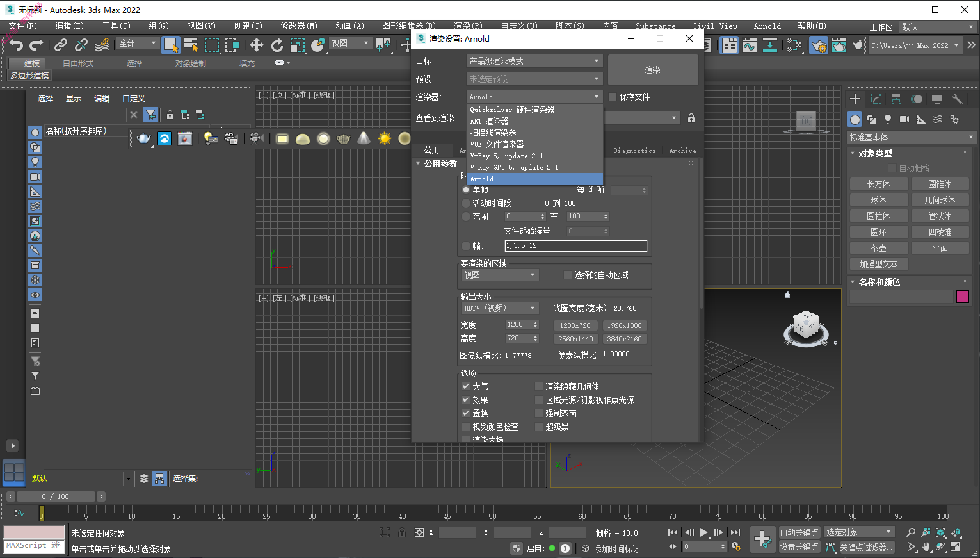Screen dimensions: 980x558
Task: Collapse the 名称和颜色 rollout
Action: (878, 282)
